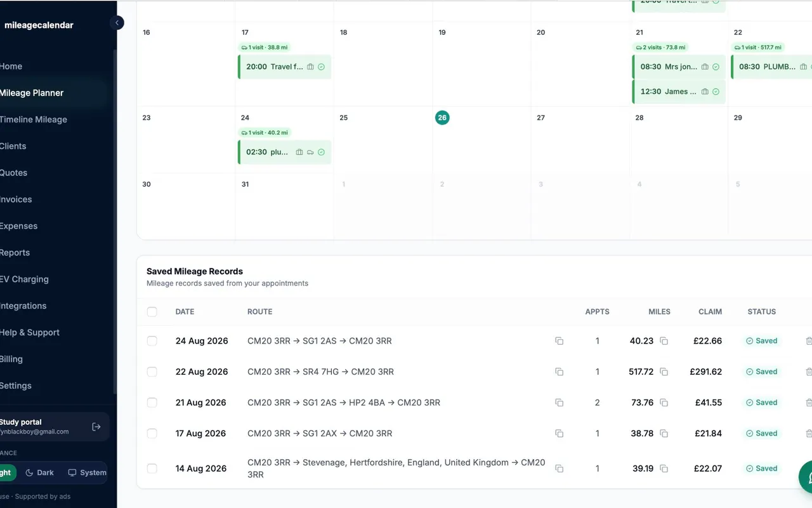Tick the checkbox for 22 Aug 2026
The image size is (812, 508).
[x=152, y=372]
